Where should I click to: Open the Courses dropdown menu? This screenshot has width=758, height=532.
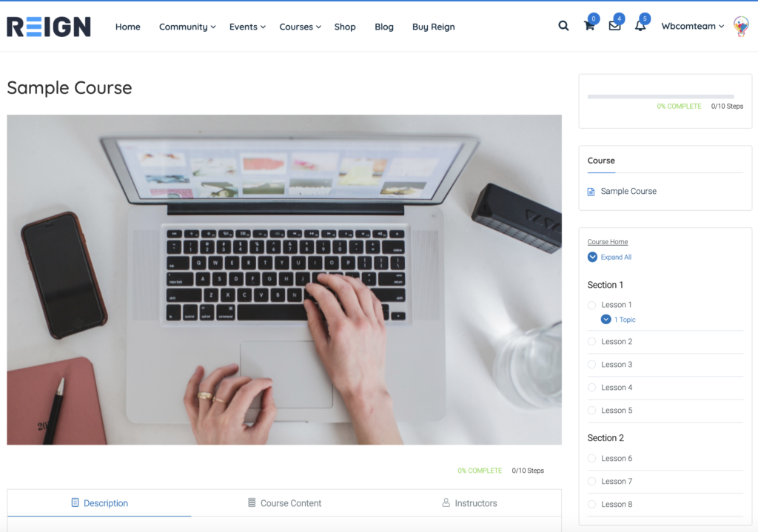pyautogui.click(x=300, y=27)
